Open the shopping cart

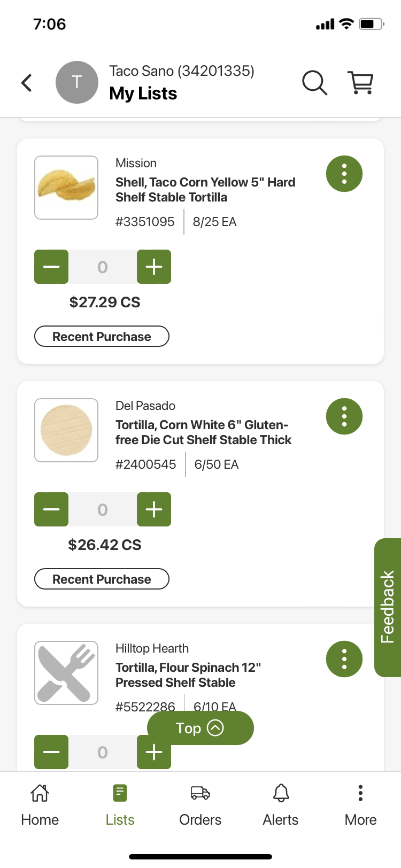361,83
